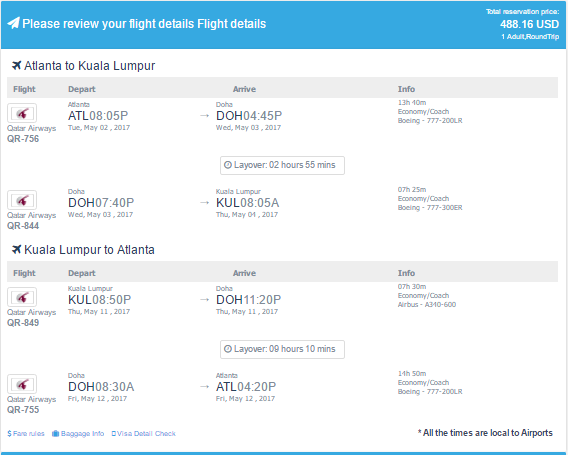Click the clock icon in 02 hours 55 mins layover
568x455 pixels.
[228, 165]
